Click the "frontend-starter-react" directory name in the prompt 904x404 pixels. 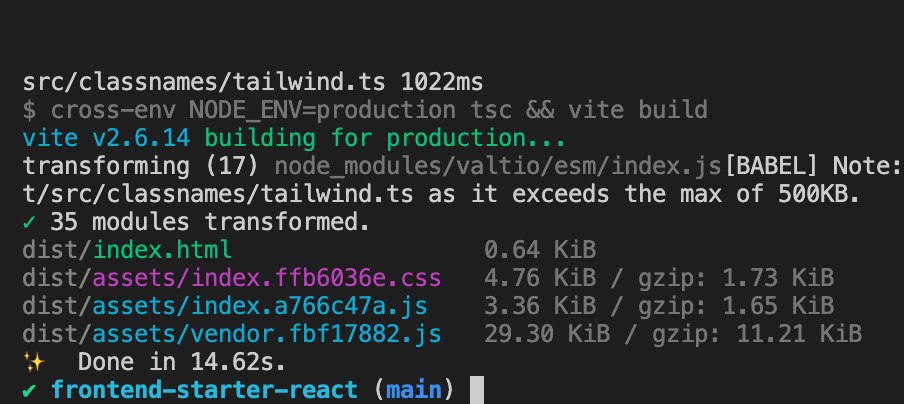point(214,387)
